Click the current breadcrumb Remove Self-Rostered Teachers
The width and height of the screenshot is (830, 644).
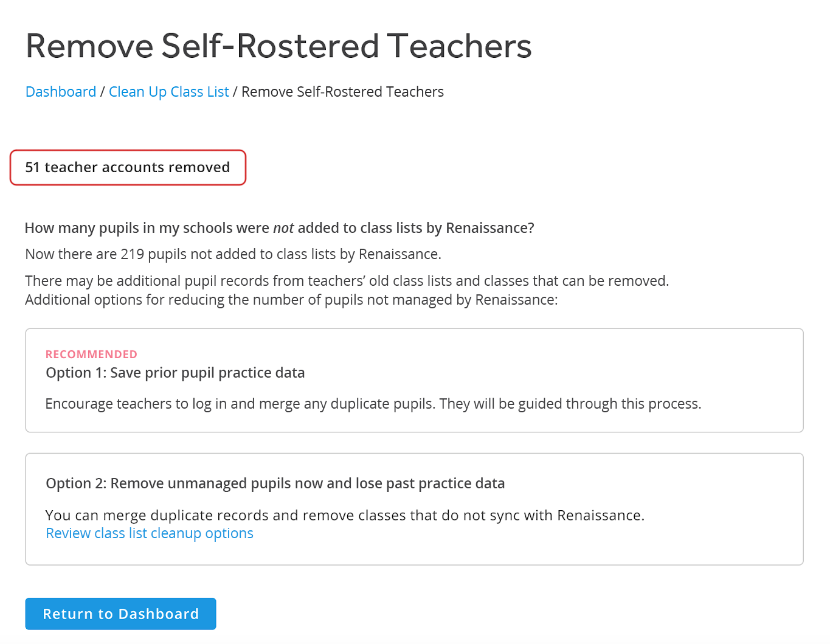pos(342,92)
